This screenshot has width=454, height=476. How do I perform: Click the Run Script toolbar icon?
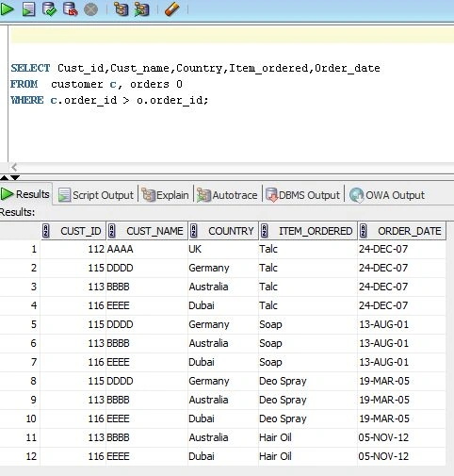(x=28, y=9)
